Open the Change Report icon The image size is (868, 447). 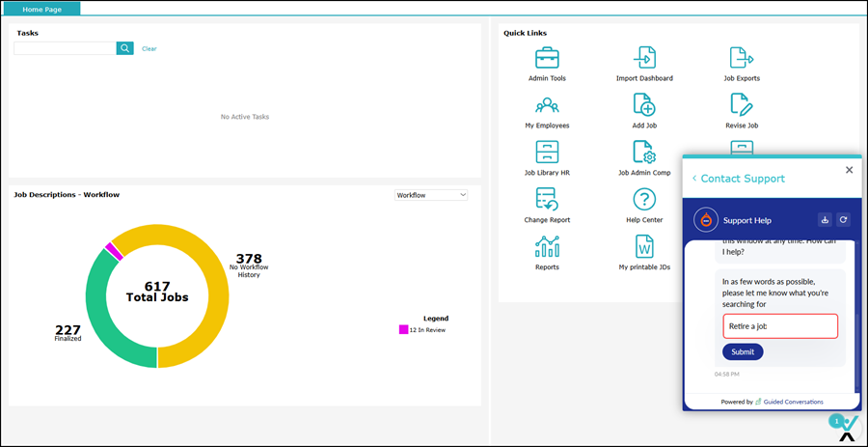[x=547, y=200]
